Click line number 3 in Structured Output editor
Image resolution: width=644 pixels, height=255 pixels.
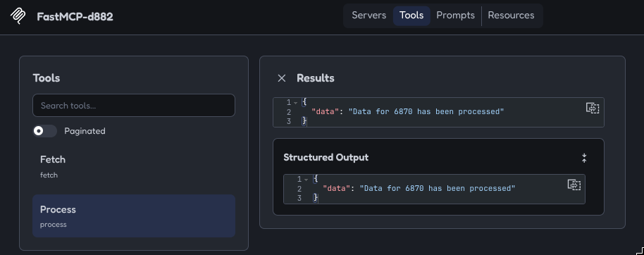pos(299,199)
